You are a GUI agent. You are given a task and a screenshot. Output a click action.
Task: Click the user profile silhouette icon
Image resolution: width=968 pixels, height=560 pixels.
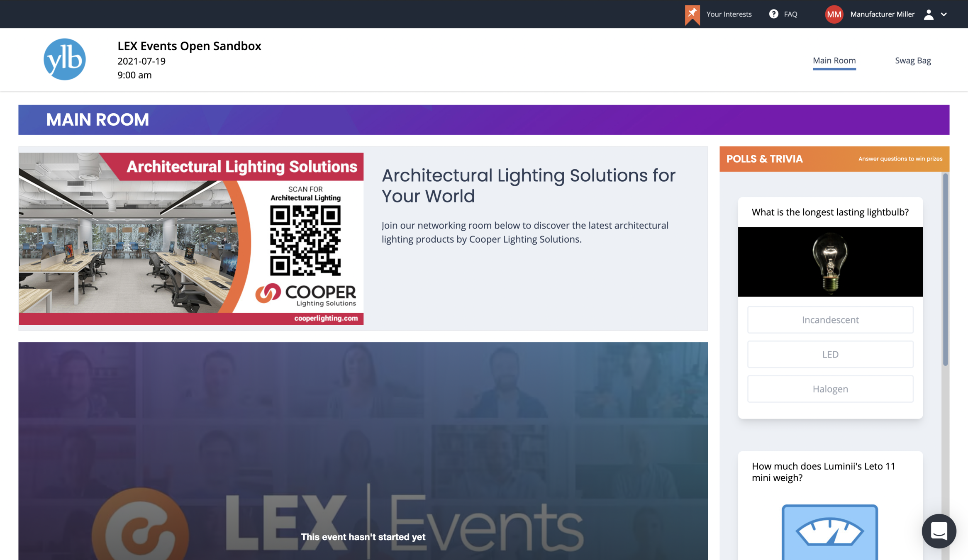(x=929, y=15)
